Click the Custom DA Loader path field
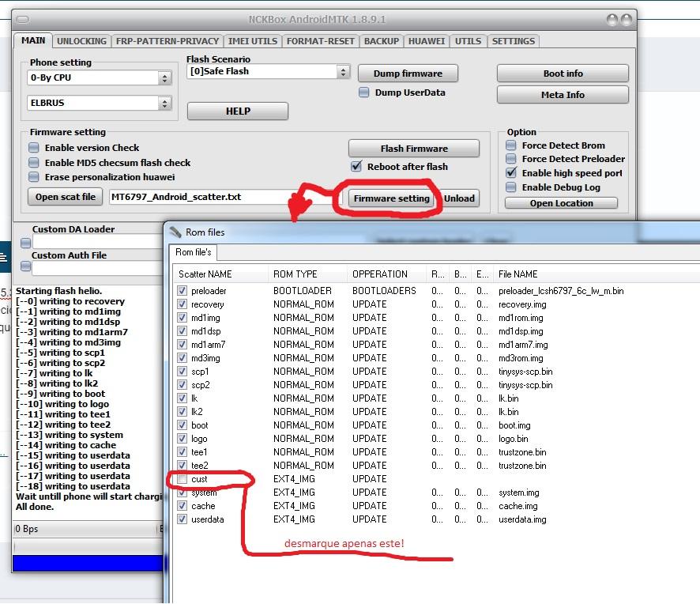Image resolution: width=700 pixels, height=604 pixels. 98,242
